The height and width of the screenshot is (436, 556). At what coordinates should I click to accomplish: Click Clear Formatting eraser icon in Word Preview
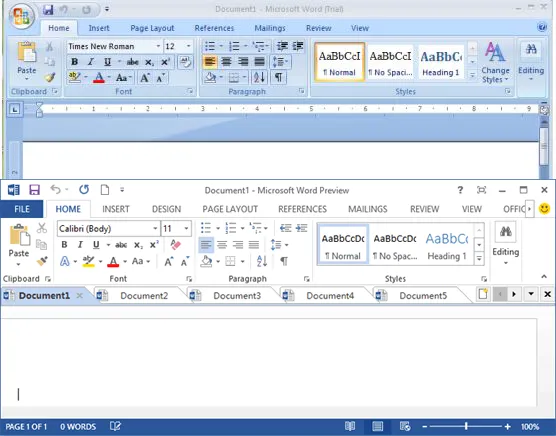coord(176,244)
